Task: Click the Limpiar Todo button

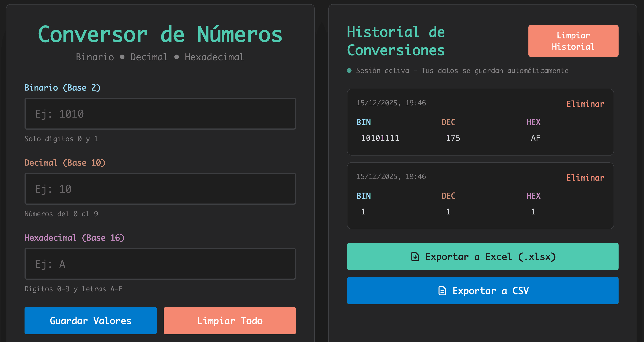Action: (x=230, y=321)
